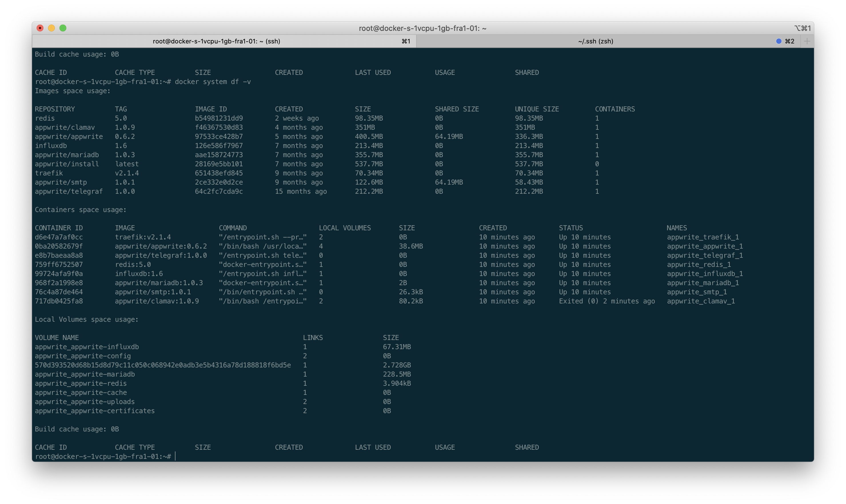Click the appwrite_appwrite-influxdb volume name
The height and width of the screenshot is (504, 846).
pyautogui.click(x=87, y=347)
